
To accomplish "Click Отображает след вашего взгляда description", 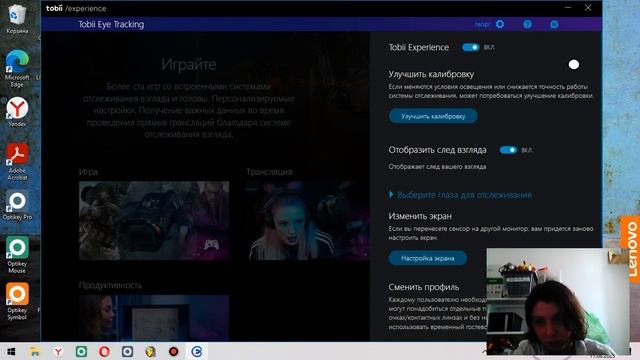I will tap(437, 167).
